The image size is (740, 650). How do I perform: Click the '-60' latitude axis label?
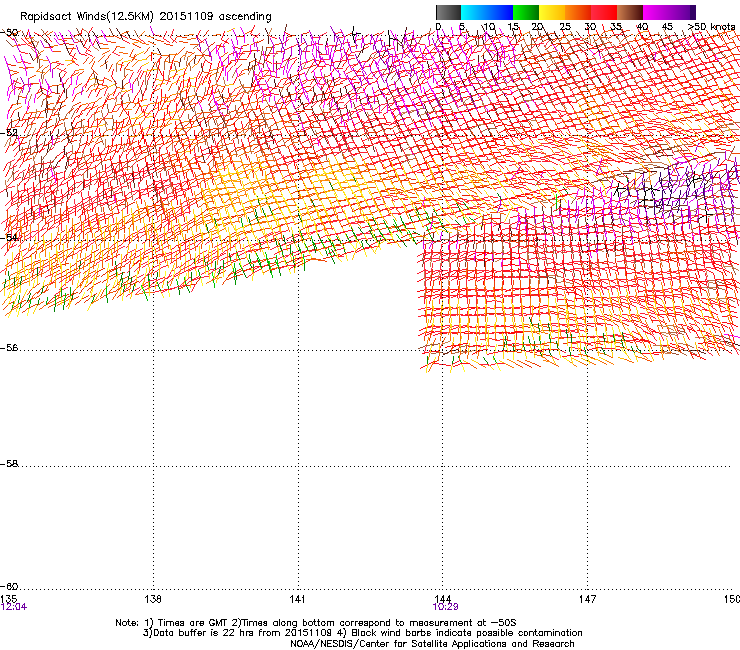(9, 586)
